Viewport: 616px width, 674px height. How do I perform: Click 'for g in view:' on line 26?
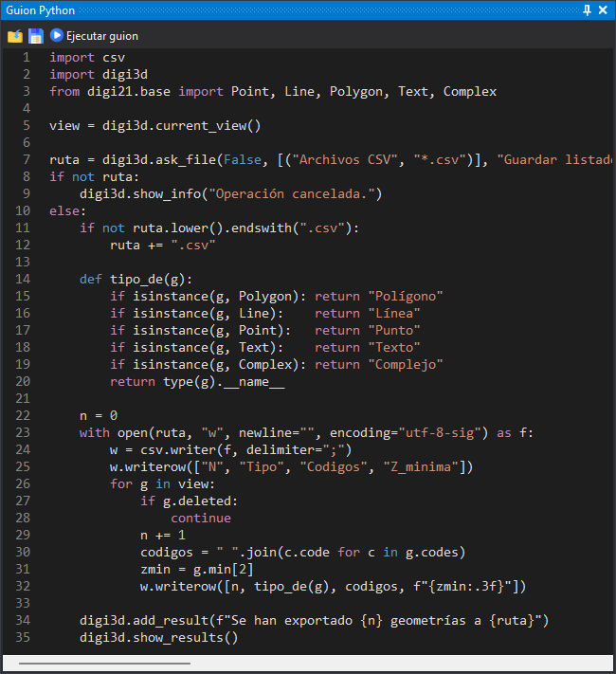click(162, 484)
